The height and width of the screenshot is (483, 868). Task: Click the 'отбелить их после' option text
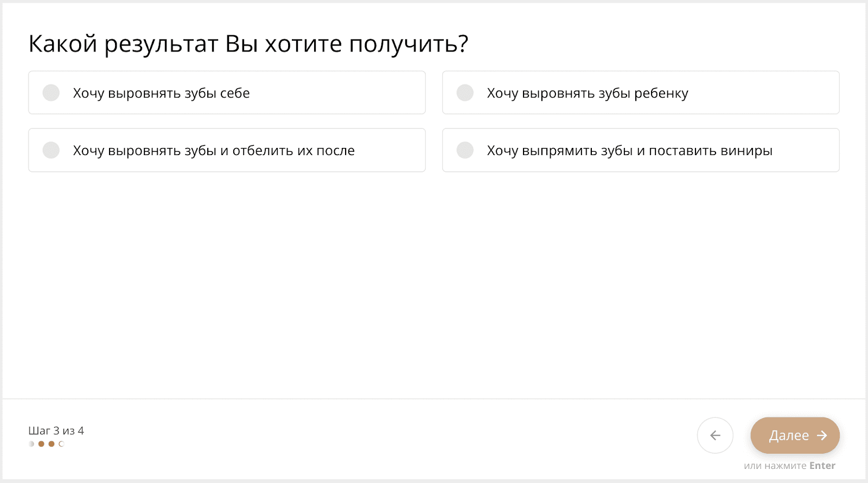(x=293, y=151)
